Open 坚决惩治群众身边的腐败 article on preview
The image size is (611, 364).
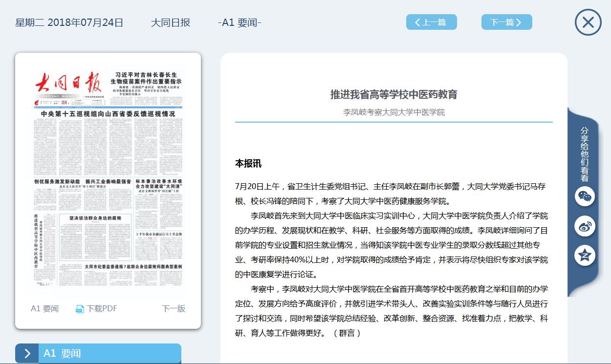(95, 218)
